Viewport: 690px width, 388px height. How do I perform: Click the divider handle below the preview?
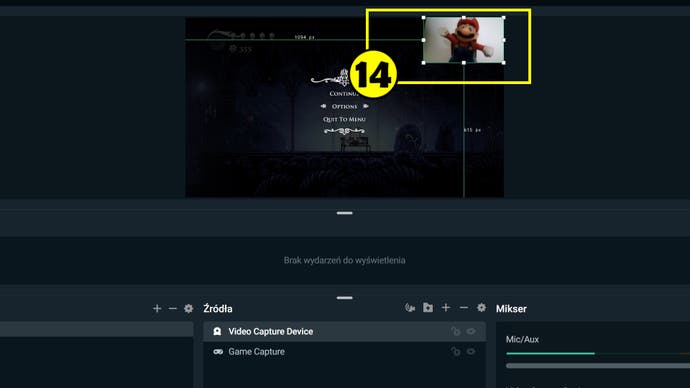(345, 213)
